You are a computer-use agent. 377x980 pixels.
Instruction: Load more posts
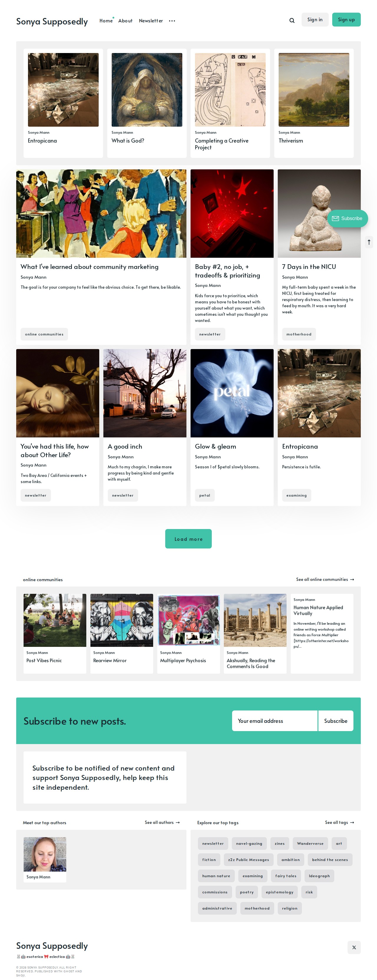(188, 539)
